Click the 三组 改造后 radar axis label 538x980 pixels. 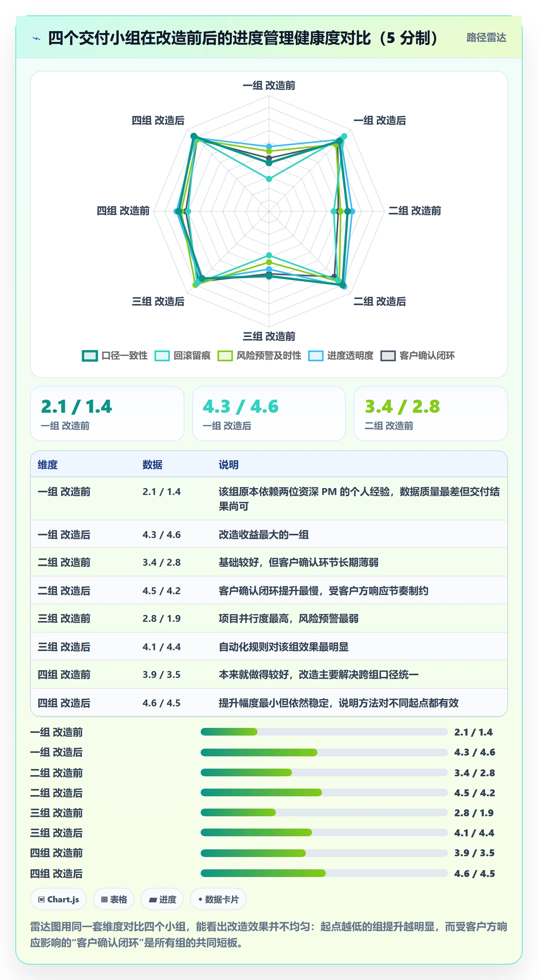coord(158,301)
